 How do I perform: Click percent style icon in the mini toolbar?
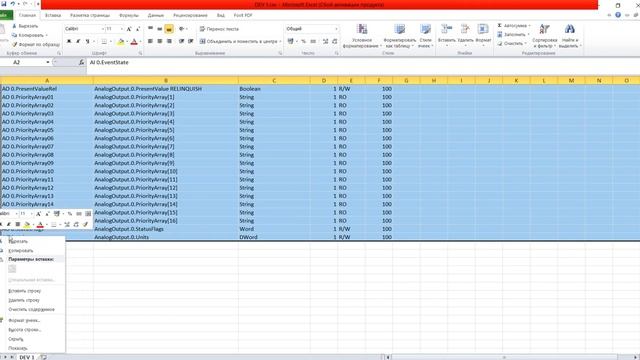[70, 213]
